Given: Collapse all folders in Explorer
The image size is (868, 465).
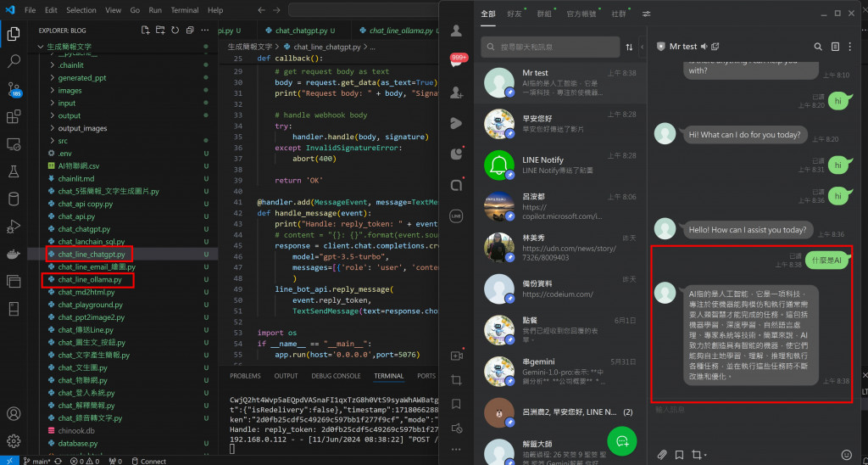Looking at the screenshot, I should pyautogui.click(x=190, y=31).
